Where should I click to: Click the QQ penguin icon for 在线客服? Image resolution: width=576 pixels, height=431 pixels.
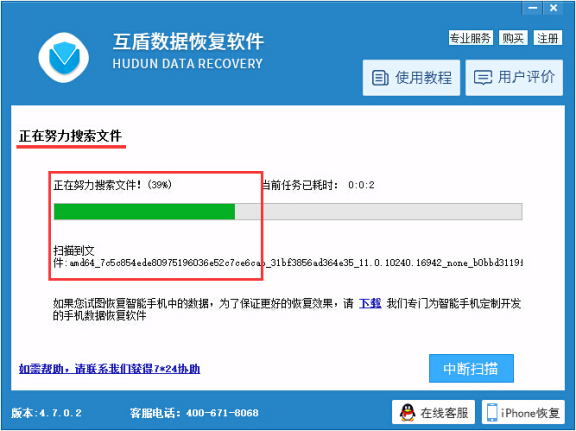407,413
